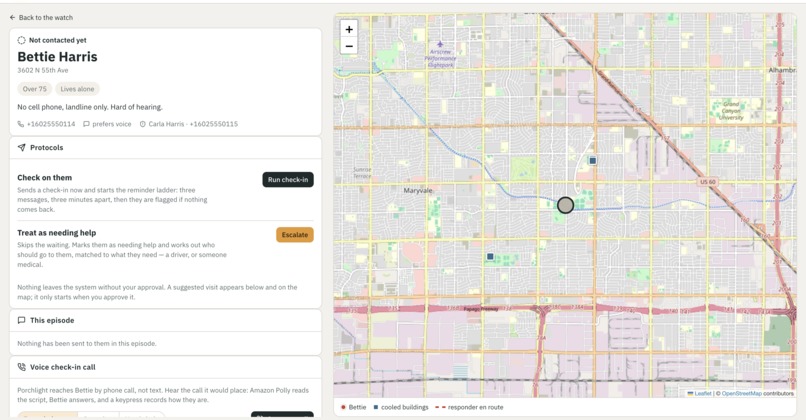This screenshot has height=420, width=806.
Task: Select the Over 75 tag
Action: 34,89
